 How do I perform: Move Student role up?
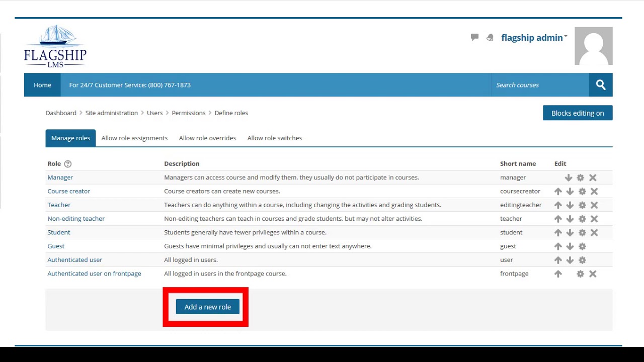pos(558,233)
